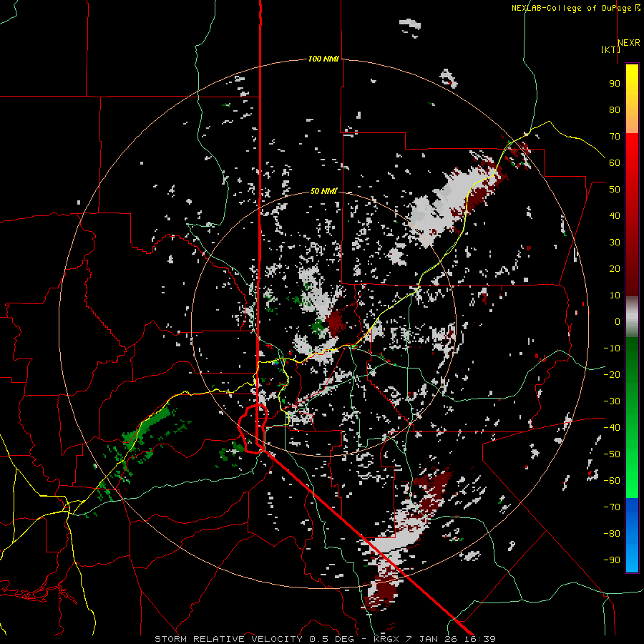Select the 90 value on the velocity scale
This screenshot has width=644, height=644.
click(x=615, y=84)
